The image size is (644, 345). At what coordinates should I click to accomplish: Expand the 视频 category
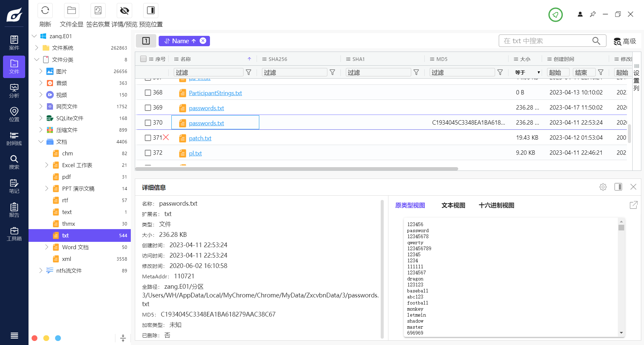[x=41, y=94]
